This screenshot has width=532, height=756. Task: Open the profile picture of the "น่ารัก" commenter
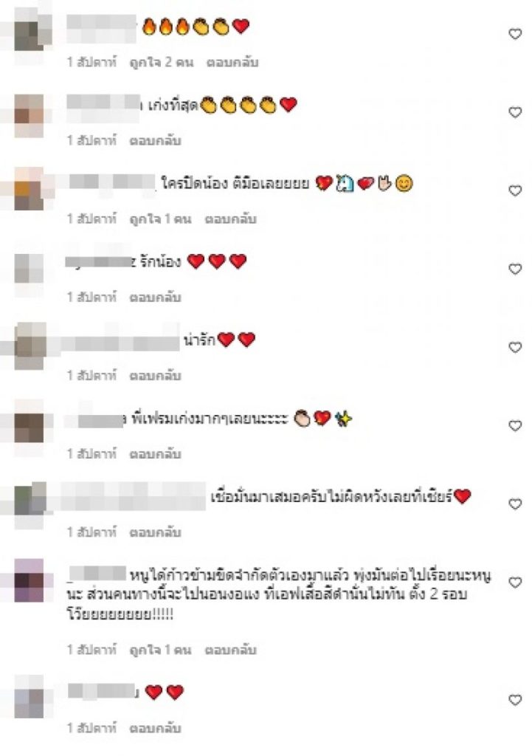30,346
